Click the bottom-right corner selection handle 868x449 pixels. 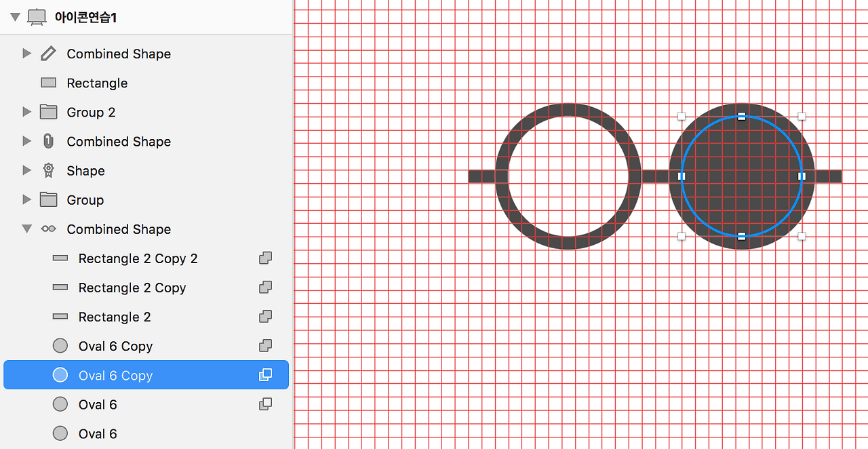click(x=802, y=236)
